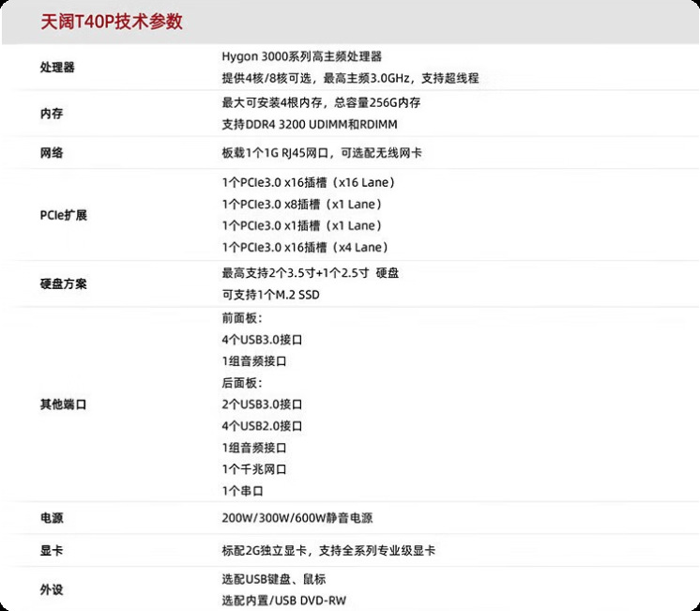700x611 pixels.
Task: Click 支持DDR4 3200 UDIMM和RDIMM
Action: point(310,124)
